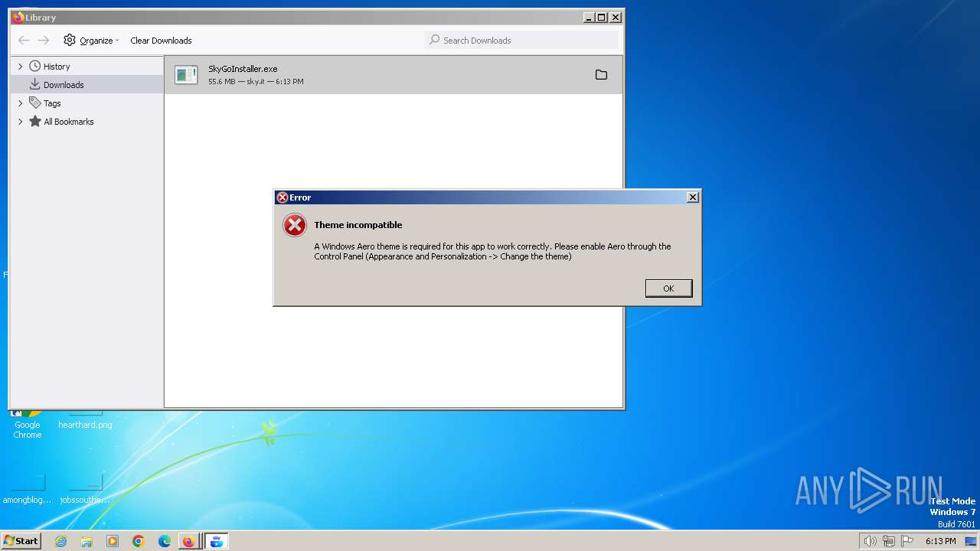Image resolution: width=980 pixels, height=551 pixels.
Task: Open Windows Explorer from the taskbar
Action: (x=87, y=541)
